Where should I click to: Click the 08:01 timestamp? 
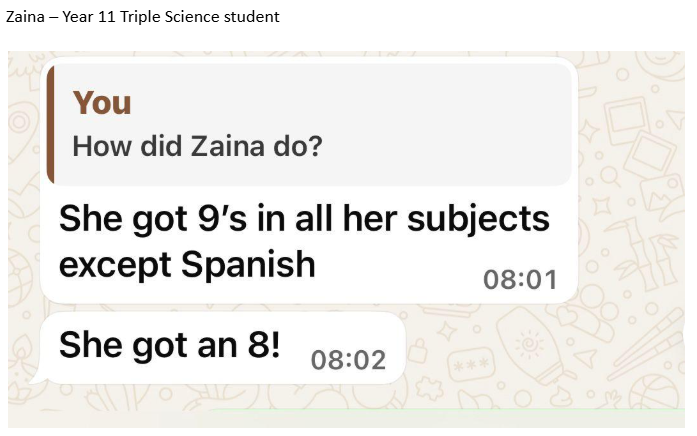520,280
